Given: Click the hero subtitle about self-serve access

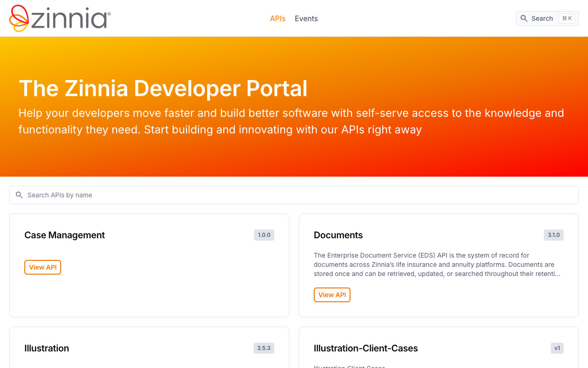Looking at the screenshot, I should [291, 121].
